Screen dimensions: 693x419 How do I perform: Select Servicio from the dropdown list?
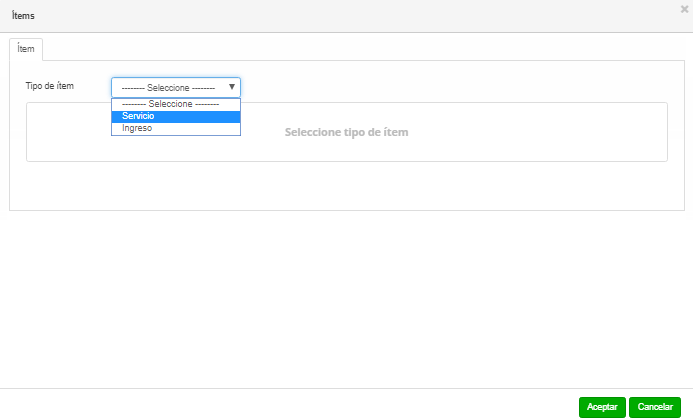coord(176,116)
